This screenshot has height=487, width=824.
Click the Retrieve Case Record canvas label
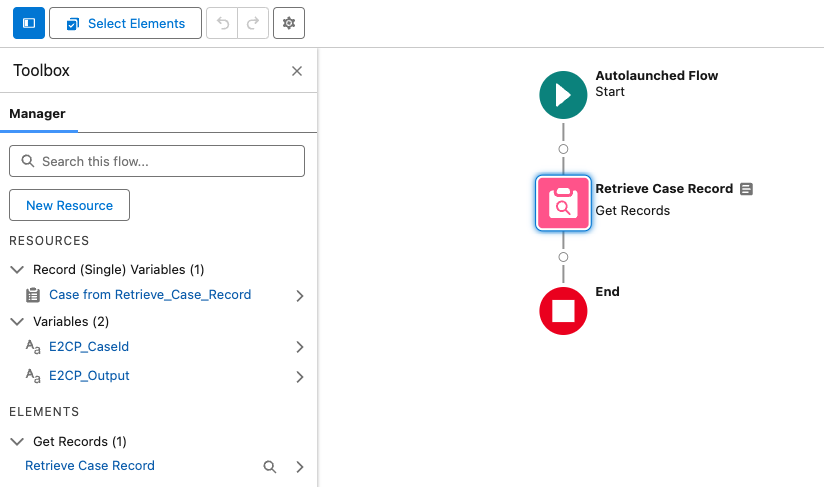[x=664, y=189]
